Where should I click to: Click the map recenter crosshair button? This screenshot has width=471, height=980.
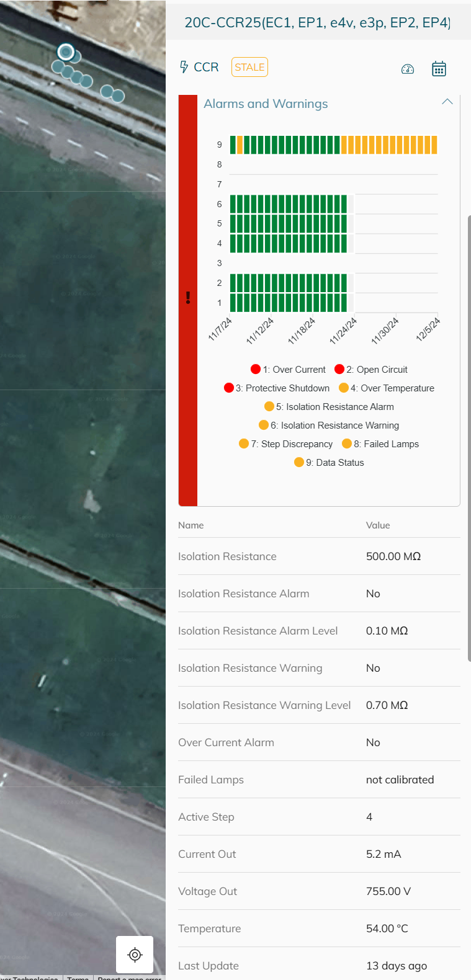coord(135,955)
